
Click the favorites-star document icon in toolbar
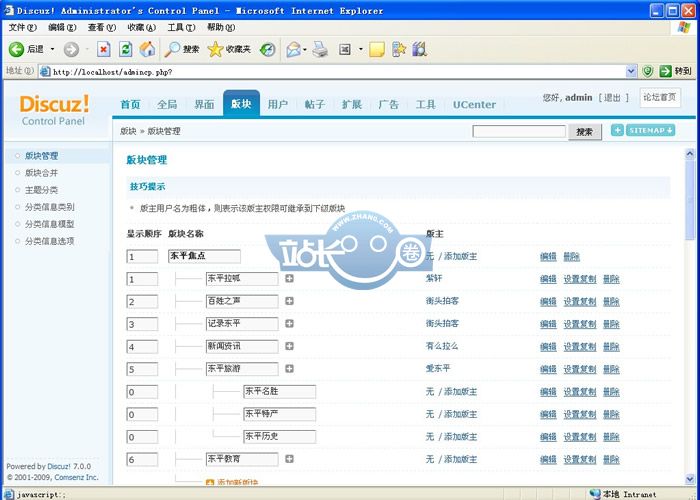click(x=399, y=49)
